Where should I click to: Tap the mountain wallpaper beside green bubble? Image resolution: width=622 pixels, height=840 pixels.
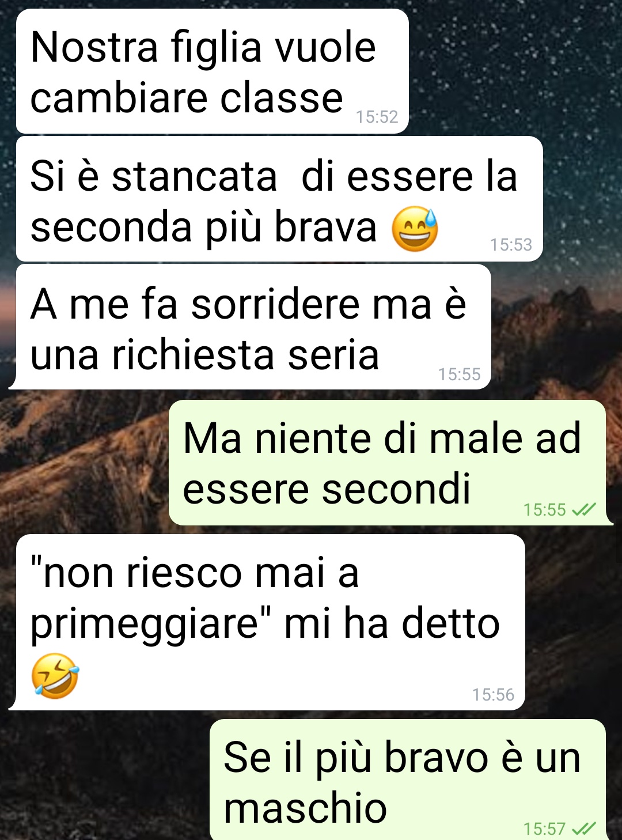click(x=84, y=461)
